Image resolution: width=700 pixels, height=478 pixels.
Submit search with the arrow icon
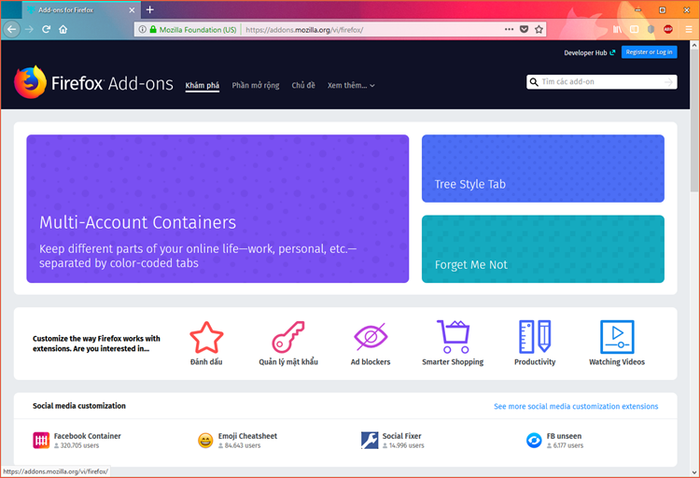(x=668, y=82)
